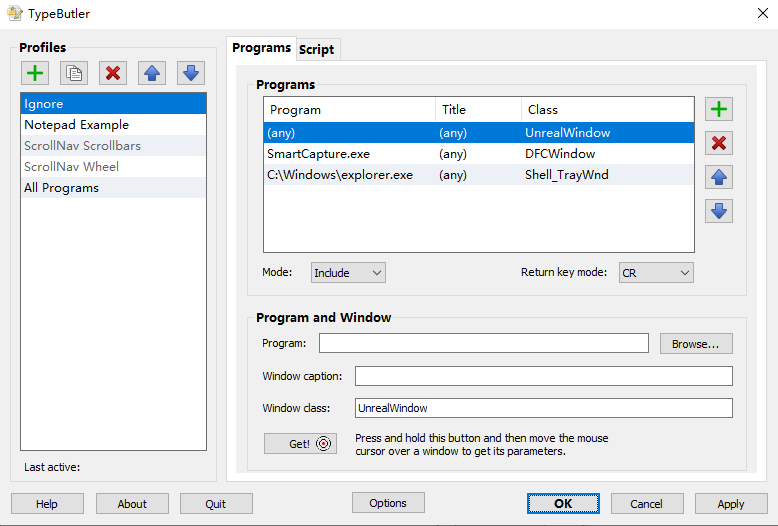Move program entry up in list
The image size is (778, 526).
tap(718, 178)
